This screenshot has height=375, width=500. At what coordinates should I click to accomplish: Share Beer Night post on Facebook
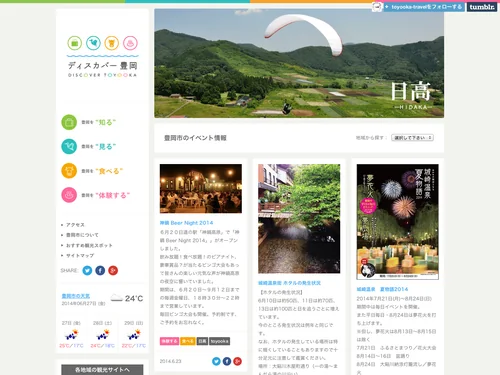point(227,361)
